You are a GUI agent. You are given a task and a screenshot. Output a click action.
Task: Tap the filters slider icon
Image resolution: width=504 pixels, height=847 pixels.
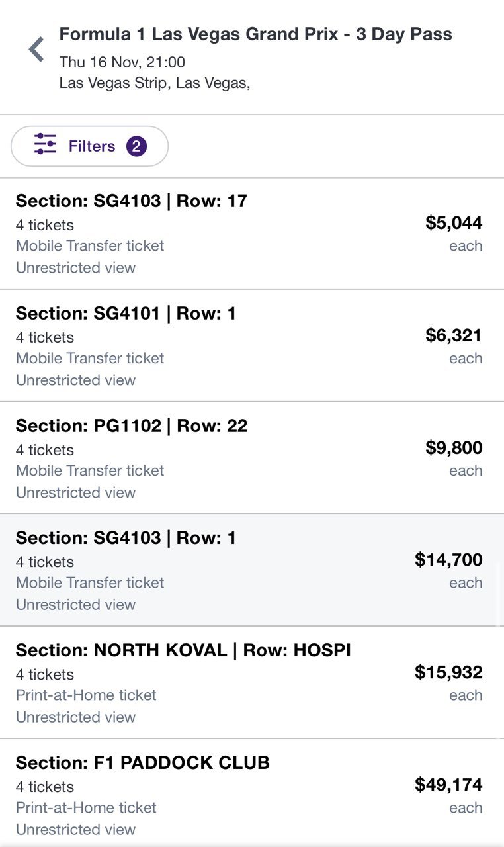[x=46, y=144]
